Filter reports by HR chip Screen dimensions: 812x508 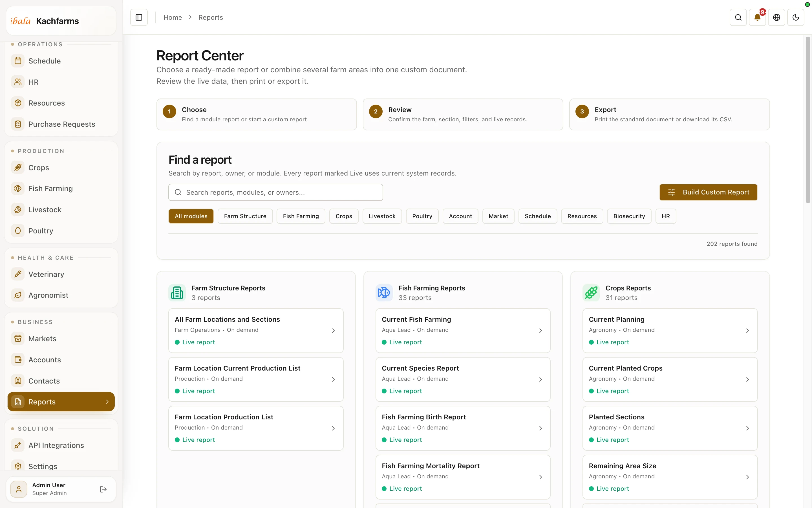(665, 216)
